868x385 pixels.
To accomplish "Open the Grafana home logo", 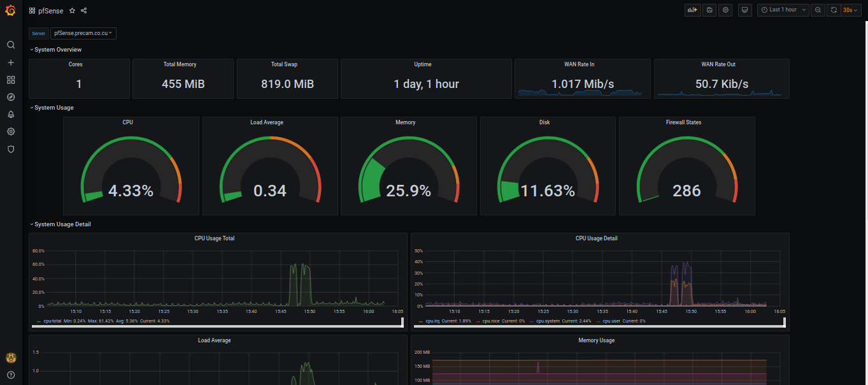I will coord(11,10).
